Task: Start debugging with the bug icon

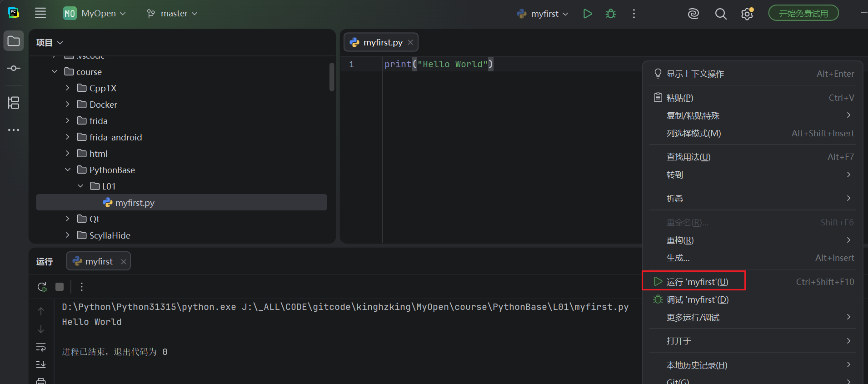Action: tap(611, 14)
